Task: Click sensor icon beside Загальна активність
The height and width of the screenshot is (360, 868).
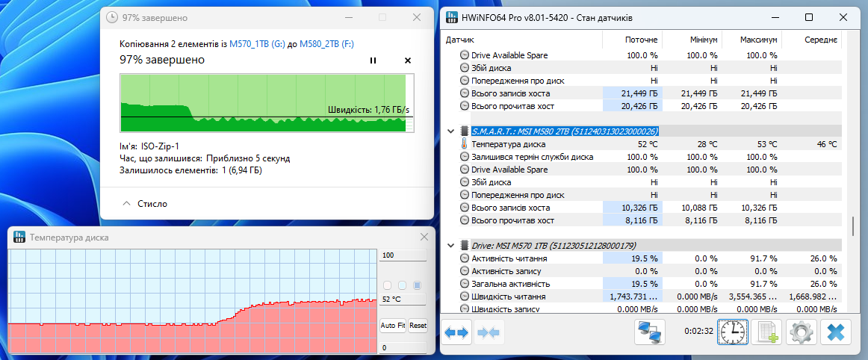Action: [x=464, y=284]
